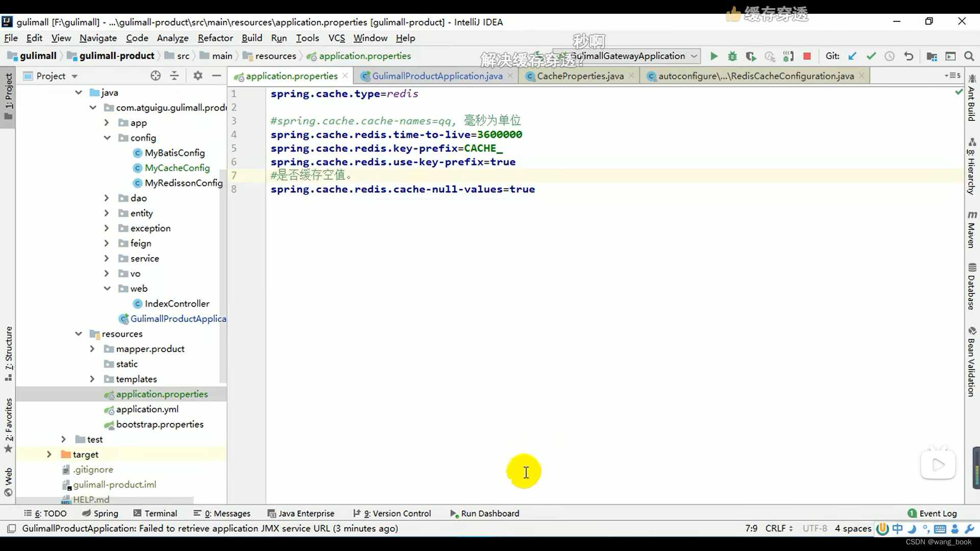The image size is (980, 551).
Task: Click the 7:9 cursor position indicator
Action: coord(751,529)
